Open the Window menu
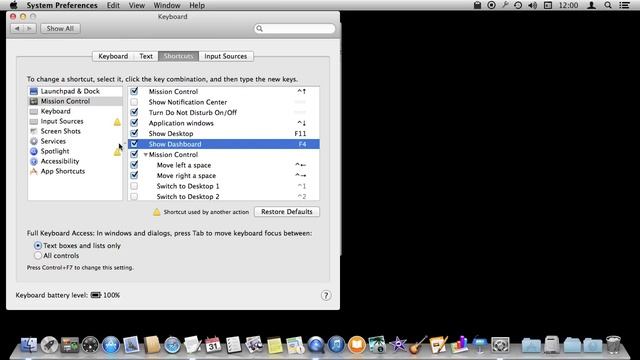 (167, 5)
